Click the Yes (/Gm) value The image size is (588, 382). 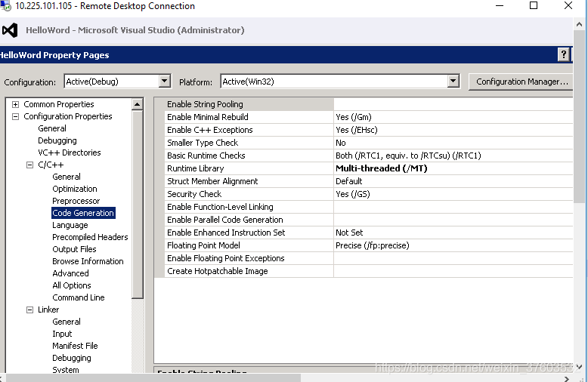click(354, 117)
